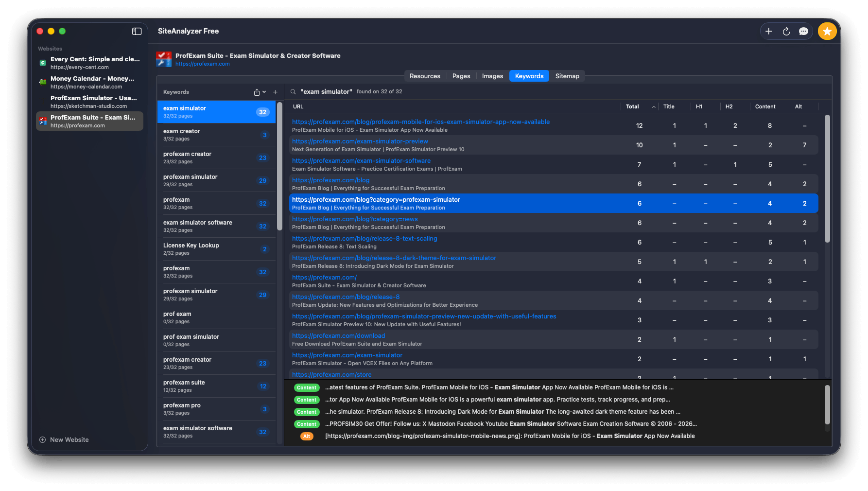Open the profexam.com/download link

pos(338,335)
